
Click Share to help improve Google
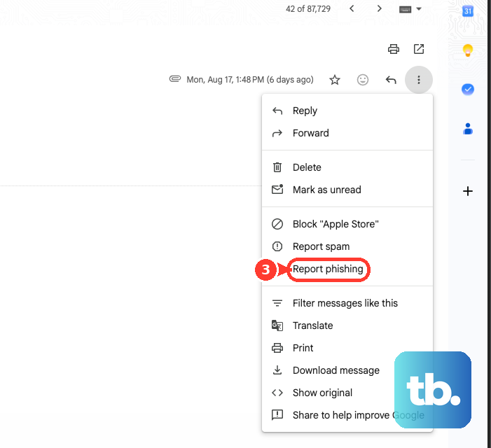click(x=347, y=415)
